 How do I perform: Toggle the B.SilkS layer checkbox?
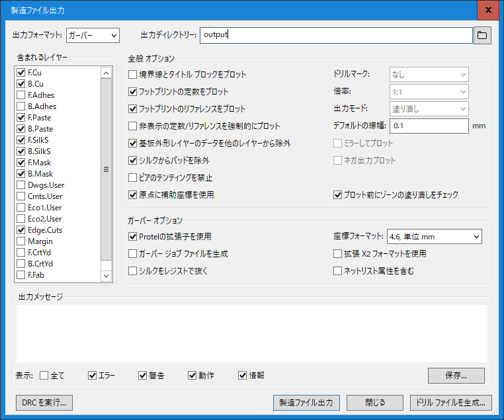(x=21, y=151)
